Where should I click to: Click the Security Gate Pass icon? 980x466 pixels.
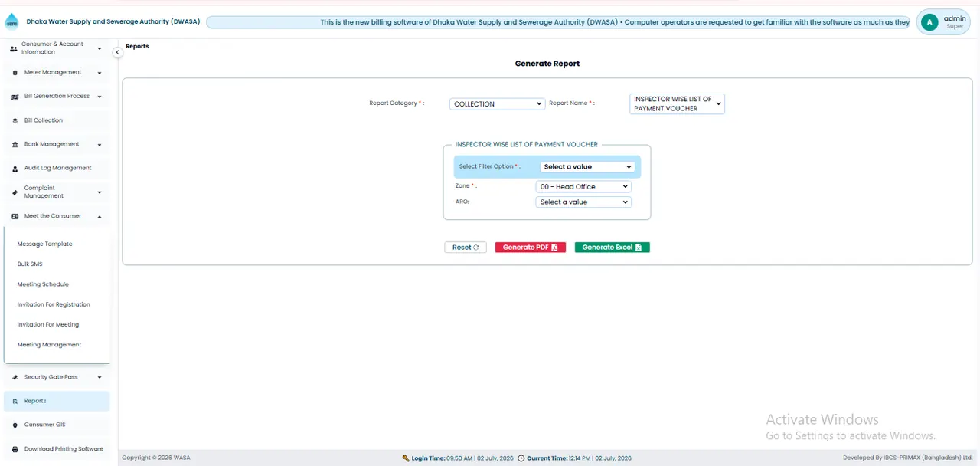click(15, 377)
